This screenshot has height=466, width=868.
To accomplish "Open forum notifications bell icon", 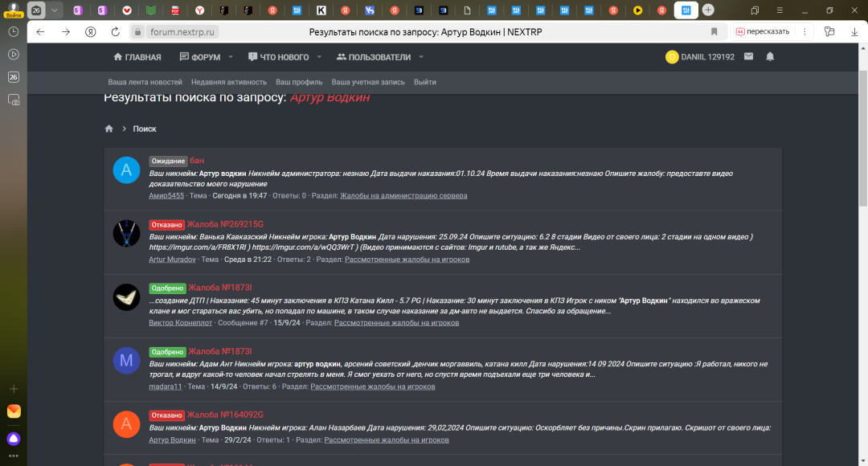I will click(x=770, y=56).
